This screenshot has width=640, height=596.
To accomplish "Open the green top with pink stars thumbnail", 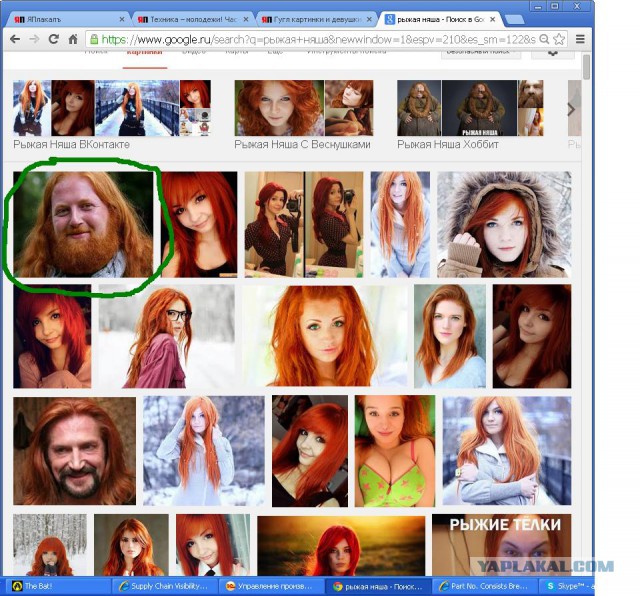I will click(395, 451).
